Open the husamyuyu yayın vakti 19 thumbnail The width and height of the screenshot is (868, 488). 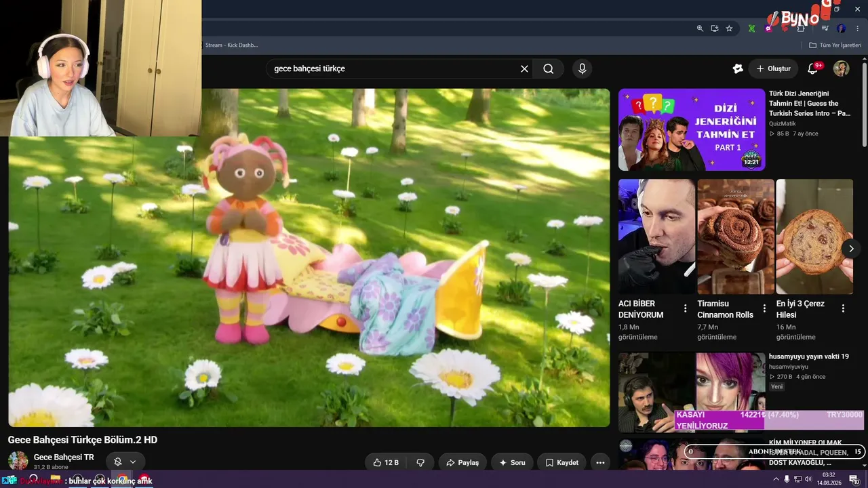coord(692,392)
